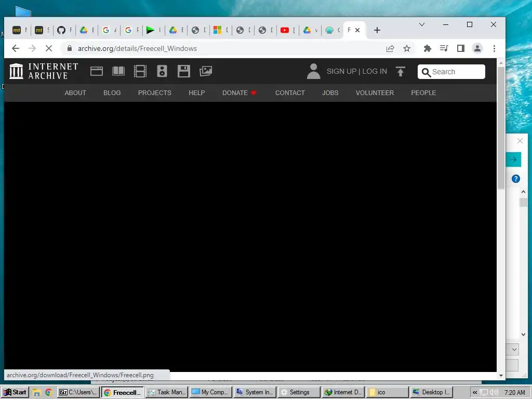Open the Internet Archive home logo
Image resolution: width=532 pixels, height=399 pixels.
[x=44, y=71]
